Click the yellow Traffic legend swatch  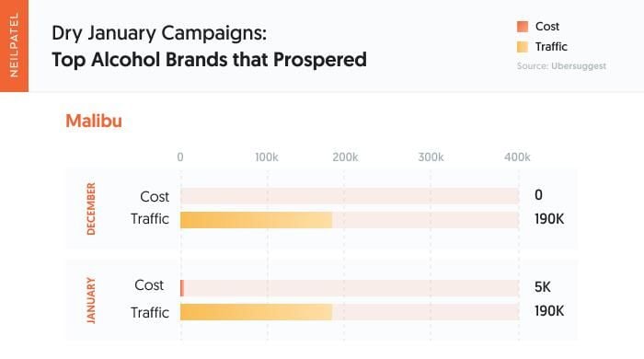[x=523, y=47]
